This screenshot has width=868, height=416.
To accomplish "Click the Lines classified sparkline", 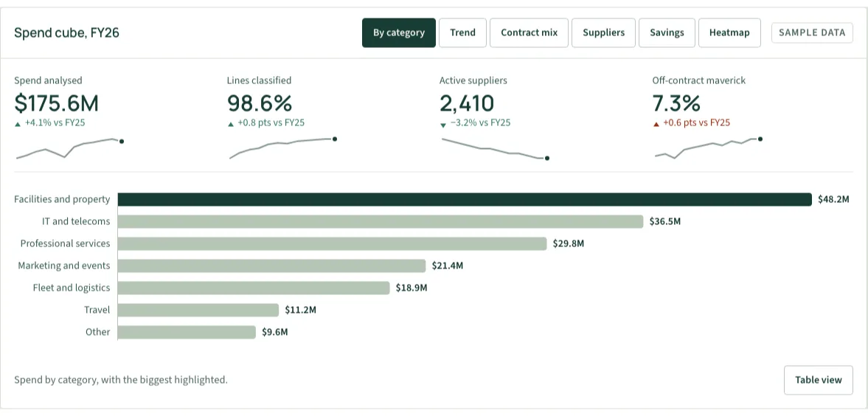I will tap(282, 148).
